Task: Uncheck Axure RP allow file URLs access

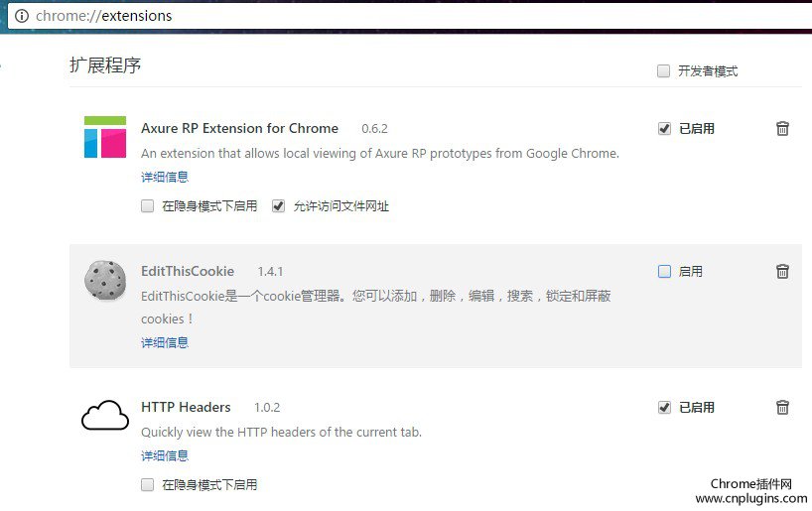Action: pos(279,206)
